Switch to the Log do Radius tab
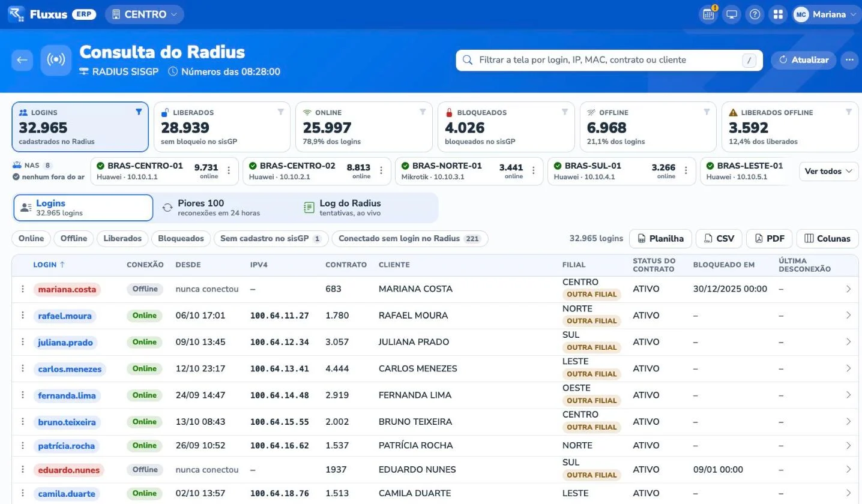Image resolution: width=862 pixels, height=504 pixels. (x=367, y=208)
